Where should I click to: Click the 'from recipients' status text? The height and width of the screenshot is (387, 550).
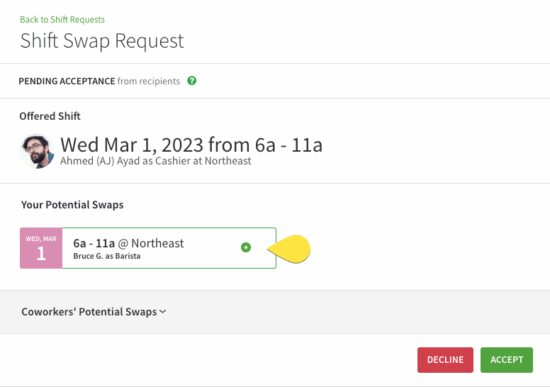click(149, 81)
